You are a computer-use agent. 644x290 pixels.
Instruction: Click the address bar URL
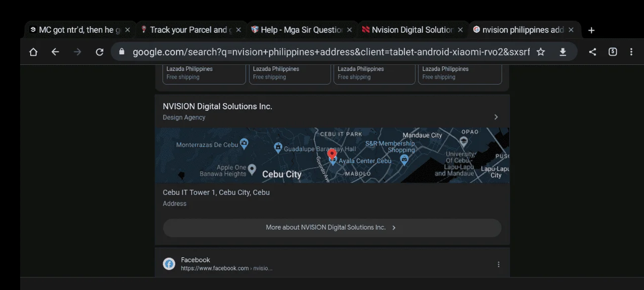[331, 52]
